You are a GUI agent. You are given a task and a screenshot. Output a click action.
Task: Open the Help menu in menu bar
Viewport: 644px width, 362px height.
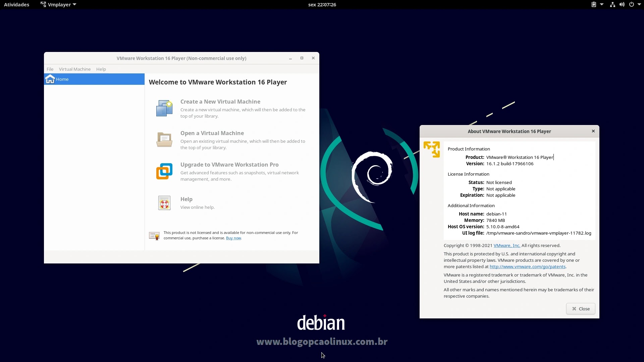click(x=101, y=69)
